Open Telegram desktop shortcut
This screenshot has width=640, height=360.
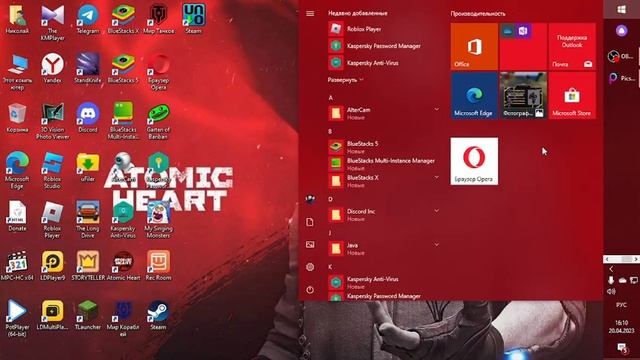tap(88, 19)
